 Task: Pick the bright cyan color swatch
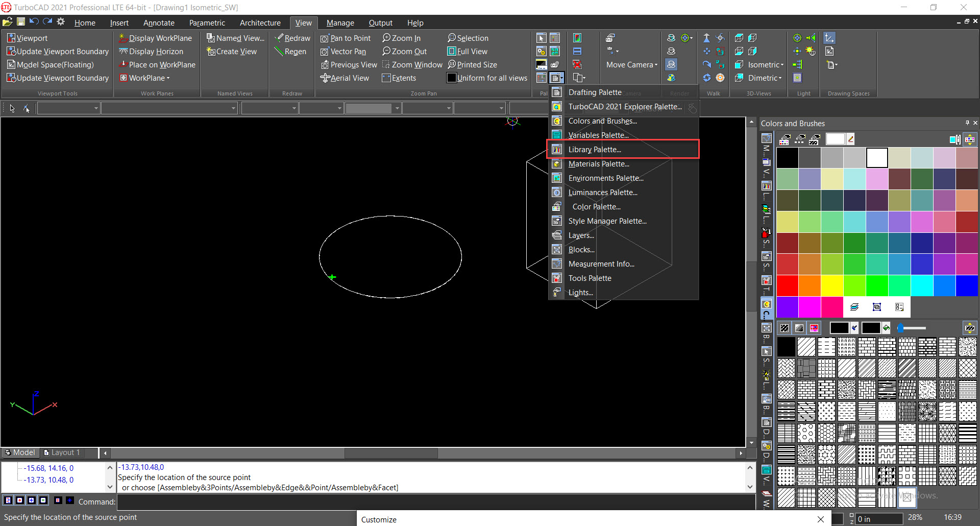click(x=922, y=285)
